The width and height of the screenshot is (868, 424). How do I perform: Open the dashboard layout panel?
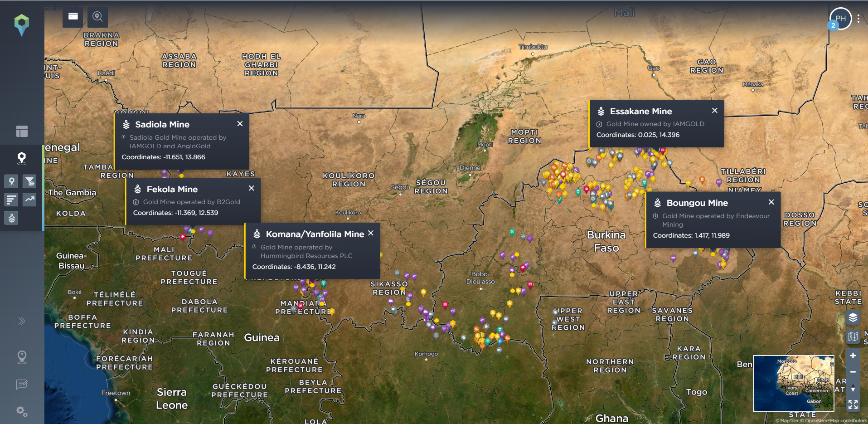click(22, 131)
